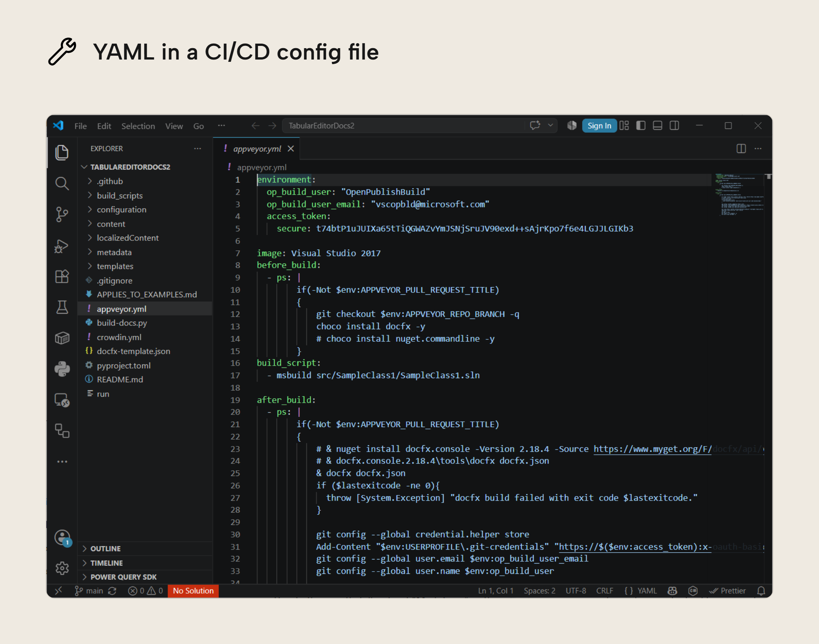
Task: Open editor More Actions ellipsis
Action: coord(758,149)
